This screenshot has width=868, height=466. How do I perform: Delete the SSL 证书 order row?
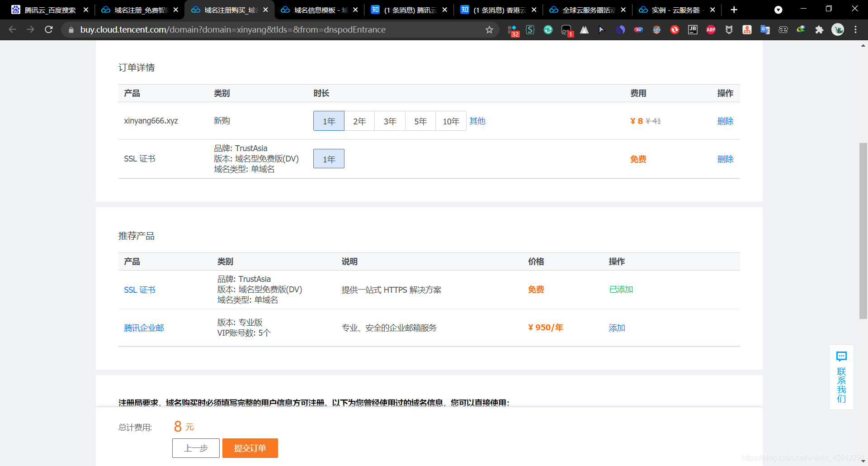click(725, 159)
